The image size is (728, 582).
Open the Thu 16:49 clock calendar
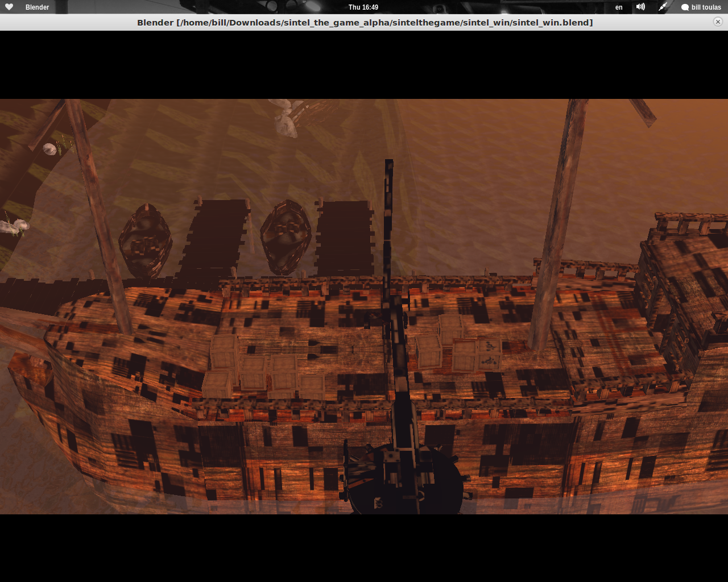363,7
